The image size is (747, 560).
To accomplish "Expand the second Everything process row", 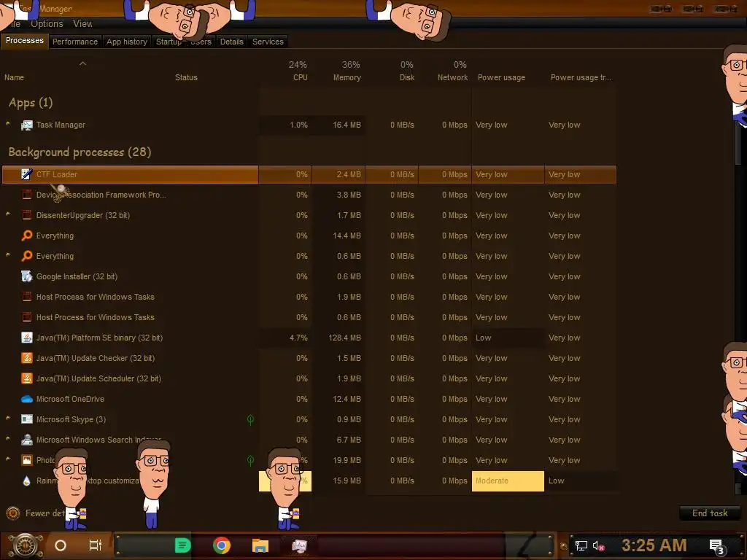I will [x=8, y=255].
